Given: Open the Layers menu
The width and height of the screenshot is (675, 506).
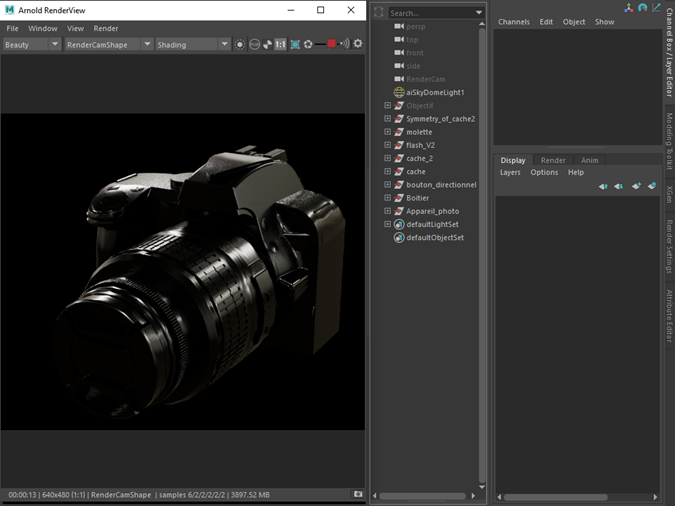Looking at the screenshot, I should [x=510, y=172].
